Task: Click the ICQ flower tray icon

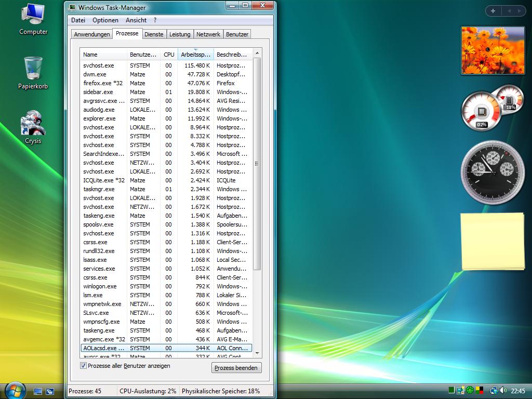Action: pos(470,390)
